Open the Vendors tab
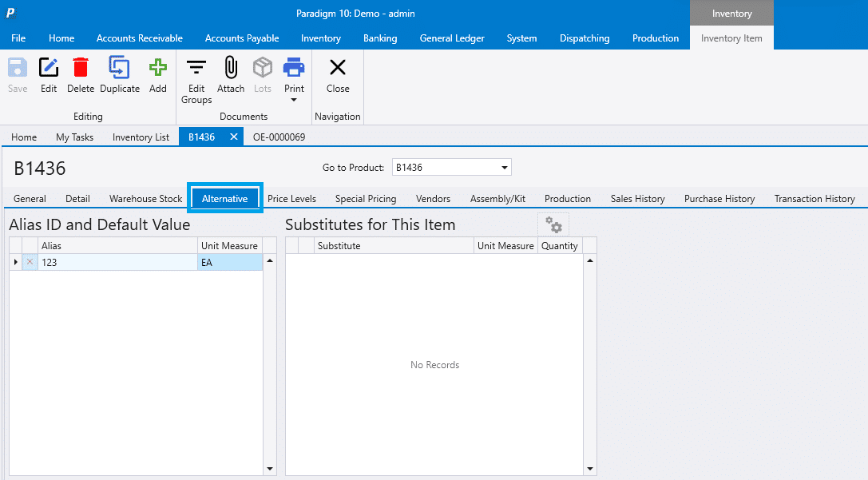Viewport: 868px width, 480px height. [434, 199]
